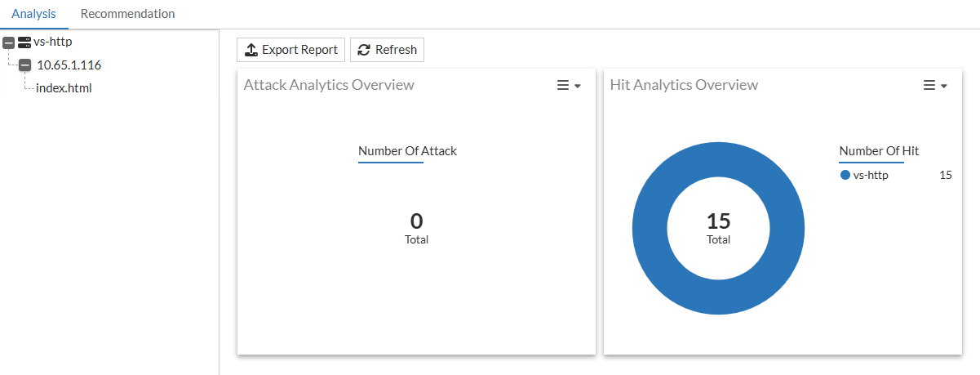
Task: Switch to the Analysis tab
Action: [x=33, y=14]
